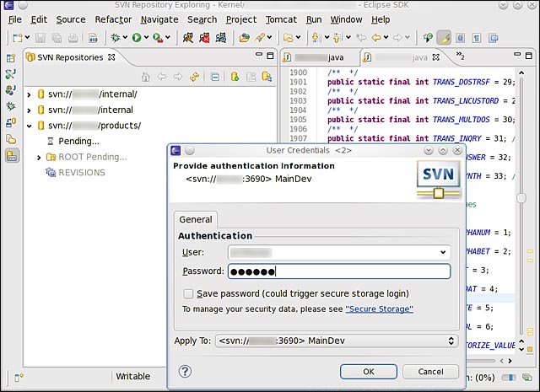Image resolution: width=540 pixels, height=392 pixels.
Task: Click into the Password field
Action: click(x=339, y=271)
